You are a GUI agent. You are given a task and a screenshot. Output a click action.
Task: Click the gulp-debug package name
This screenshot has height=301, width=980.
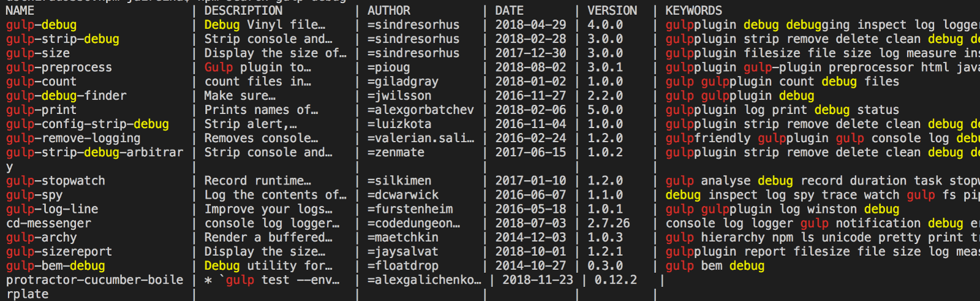pos(42,25)
